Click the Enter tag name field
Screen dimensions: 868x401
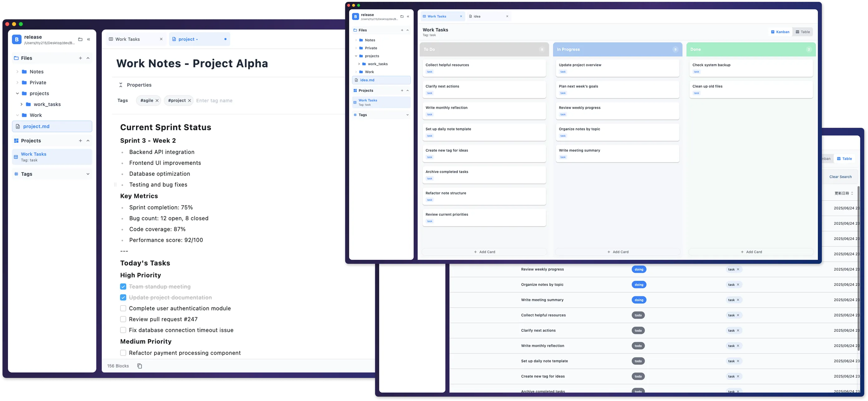(x=214, y=100)
